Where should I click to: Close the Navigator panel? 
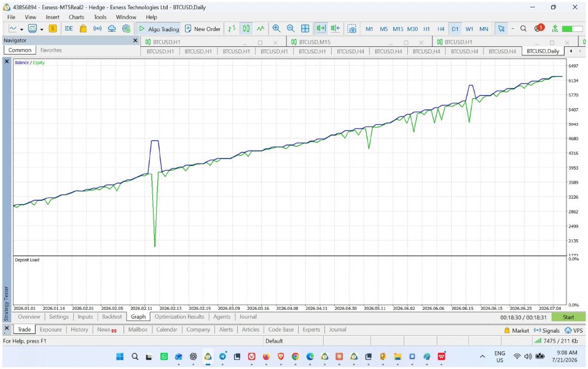coord(135,40)
